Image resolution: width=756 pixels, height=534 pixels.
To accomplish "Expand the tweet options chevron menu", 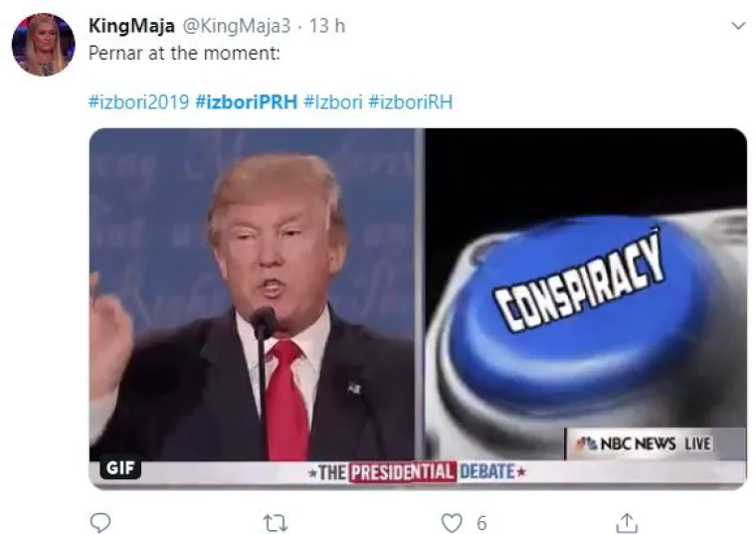I will (x=738, y=26).
